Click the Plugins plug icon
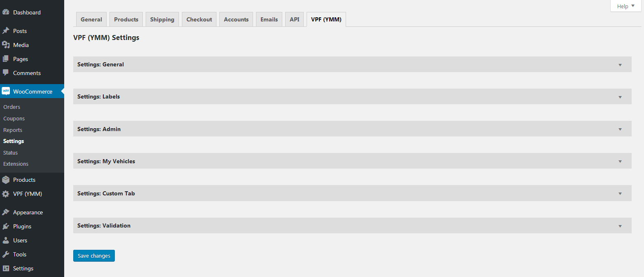644x277 pixels. tap(6, 226)
